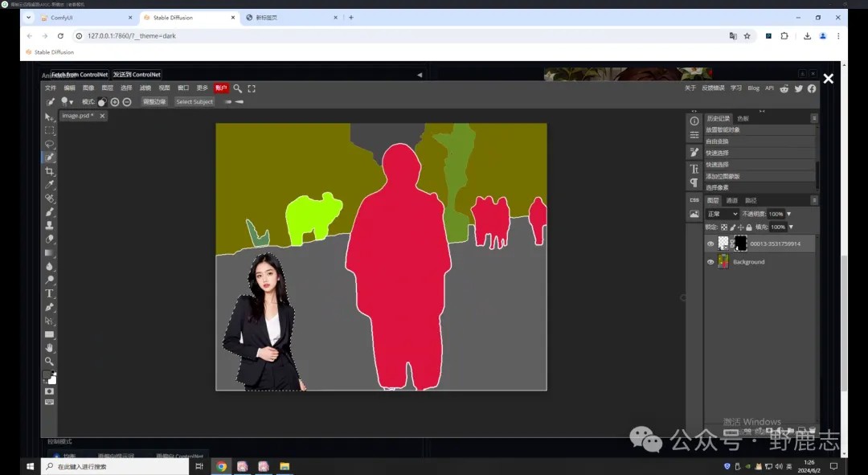Open the Info panel icon
The width and height of the screenshot is (868, 475).
click(694, 121)
